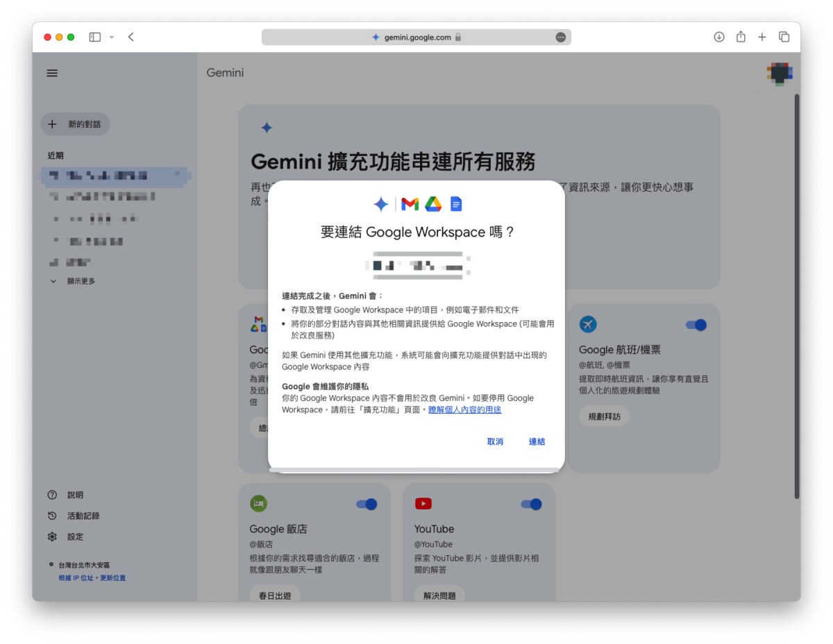Viewport: 833px width, 644px height.
Task: Open 設定 settings in sidebar
Action: 75,536
